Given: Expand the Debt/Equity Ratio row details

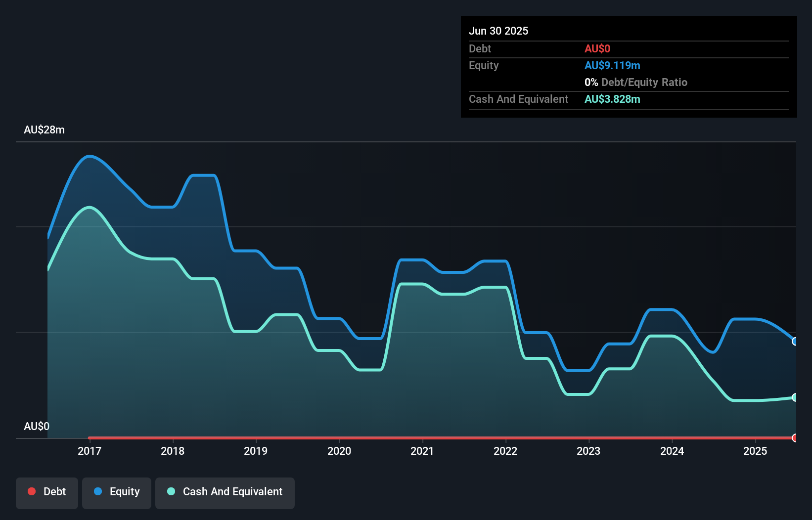Looking at the screenshot, I should 636,82.
